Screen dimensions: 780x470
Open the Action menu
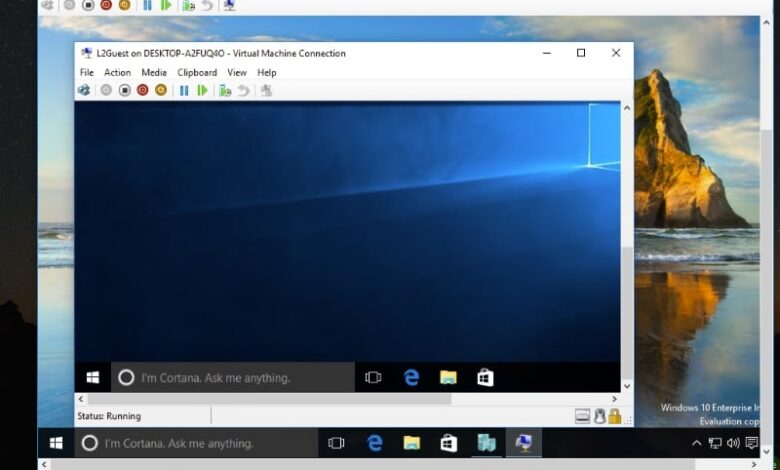click(x=117, y=72)
